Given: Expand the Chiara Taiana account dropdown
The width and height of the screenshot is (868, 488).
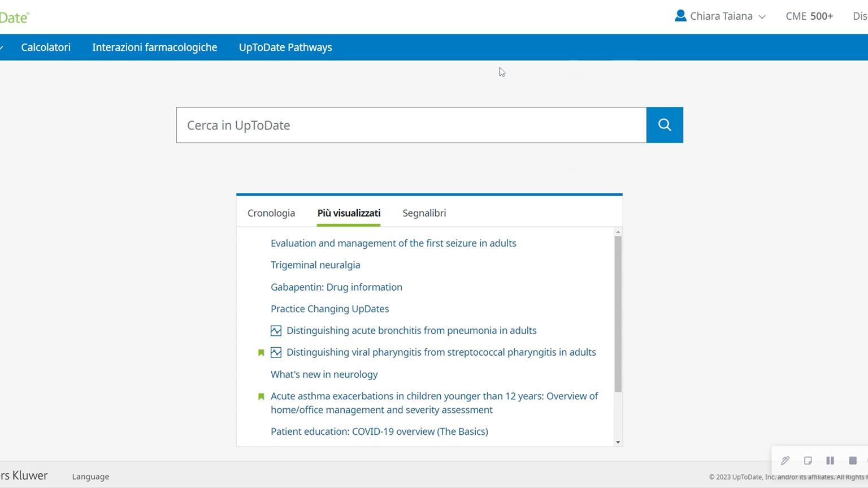Looking at the screenshot, I should click(x=762, y=17).
